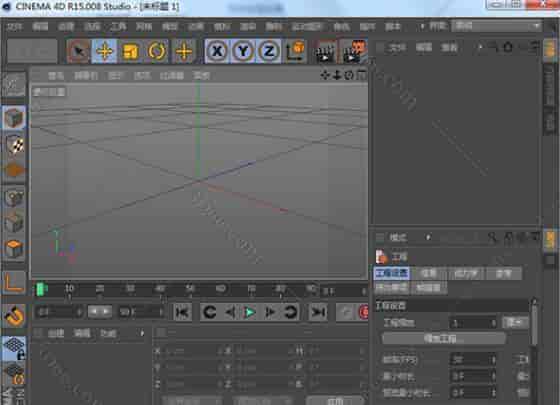Click the red record keyframe button

(x=363, y=312)
